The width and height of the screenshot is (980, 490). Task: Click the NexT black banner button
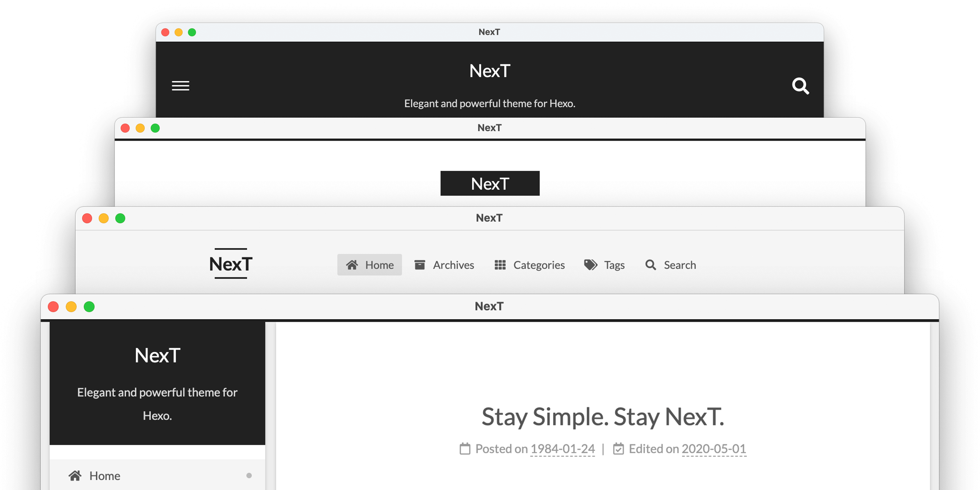pos(490,183)
